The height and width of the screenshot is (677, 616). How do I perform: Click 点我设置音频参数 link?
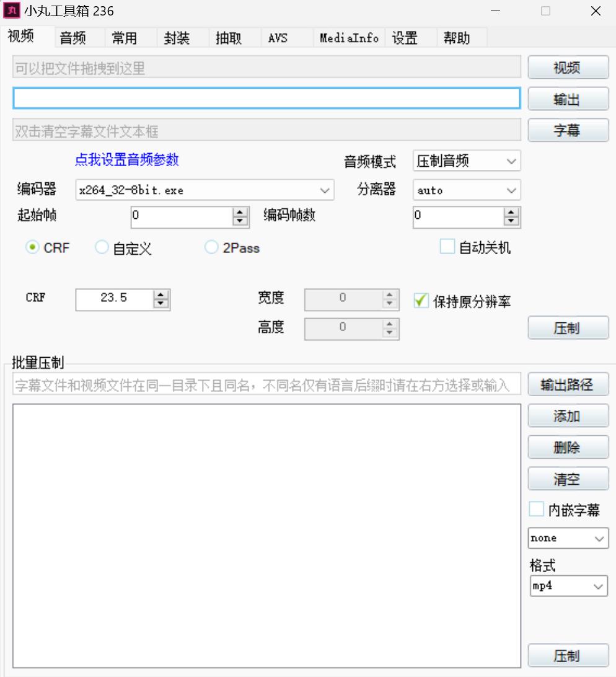[x=127, y=160]
